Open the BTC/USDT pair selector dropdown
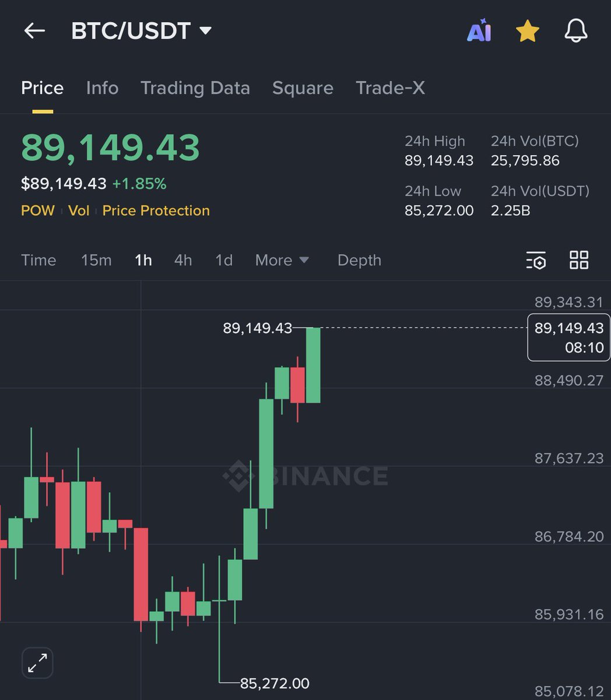This screenshot has height=700, width=611. point(141,31)
